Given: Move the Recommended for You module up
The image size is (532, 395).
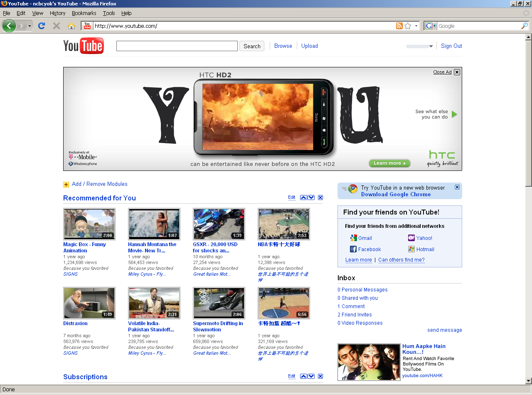Looking at the screenshot, I should (x=303, y=197).
